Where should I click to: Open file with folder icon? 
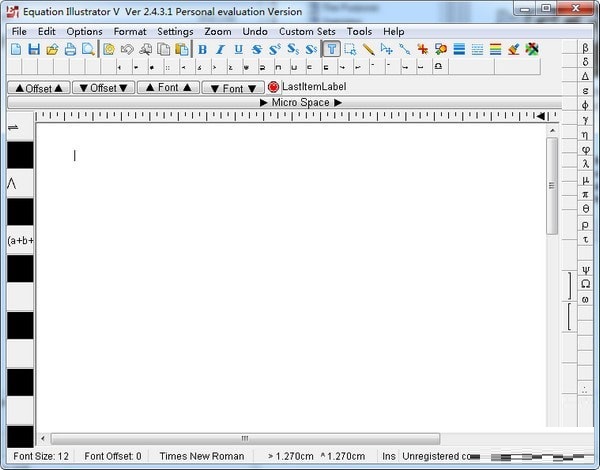click(x=52, y=49)
